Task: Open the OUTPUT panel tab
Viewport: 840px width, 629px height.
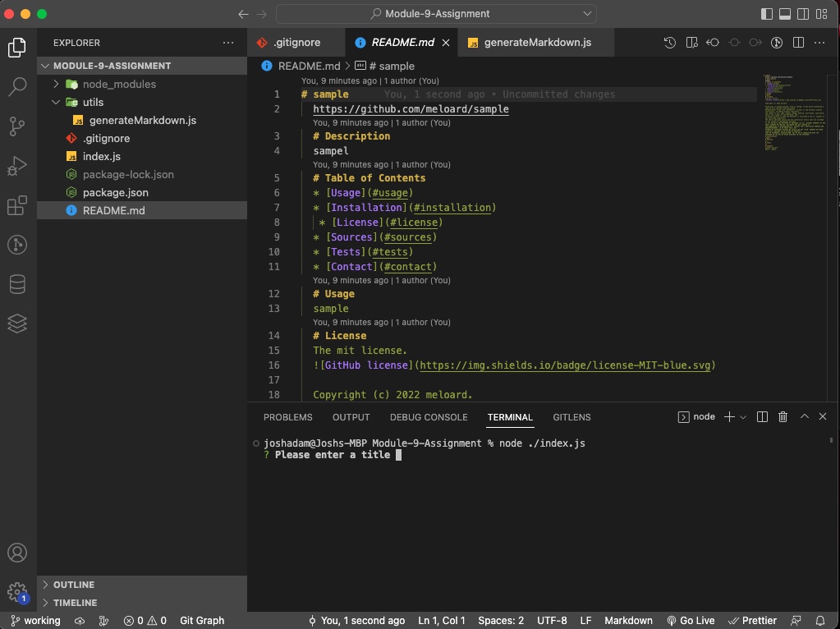Action: click(351, 417)
